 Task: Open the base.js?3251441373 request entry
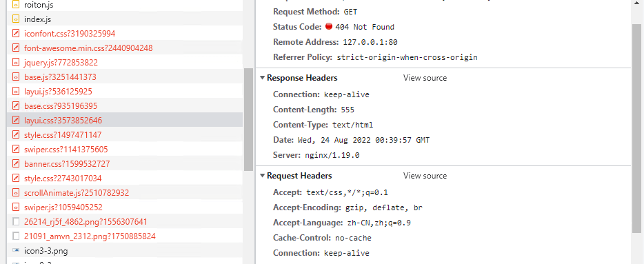(125, 77)
